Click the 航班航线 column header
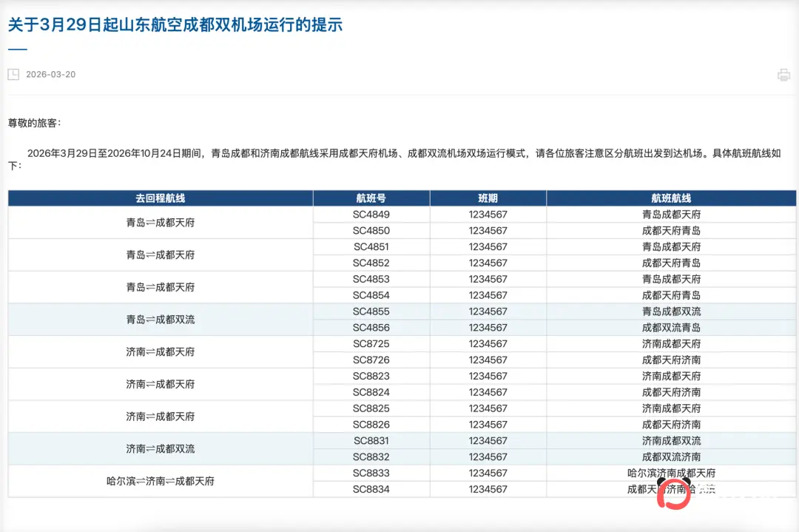 coord(672,198)
